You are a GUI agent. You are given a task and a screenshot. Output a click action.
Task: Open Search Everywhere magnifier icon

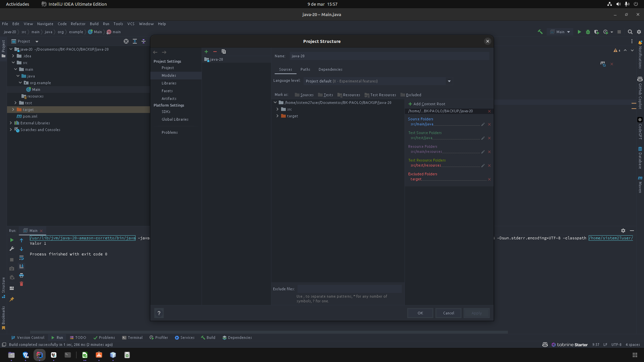(630, 32)
